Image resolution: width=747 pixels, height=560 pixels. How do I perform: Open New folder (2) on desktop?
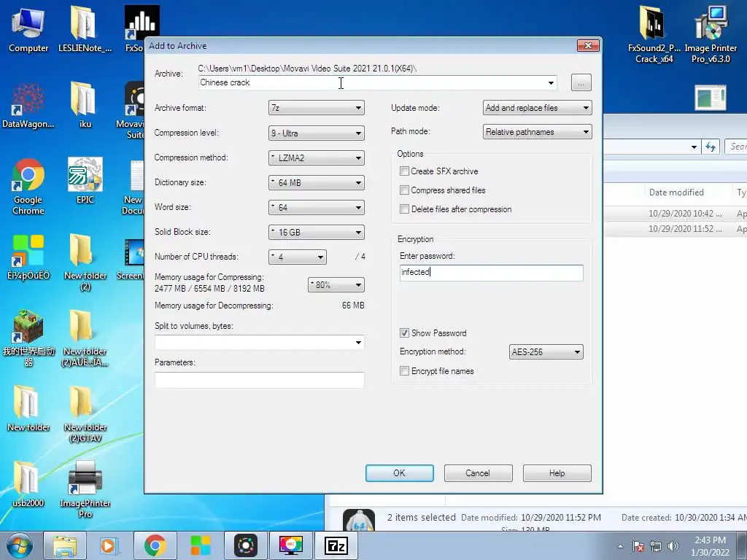pos(85,262)
